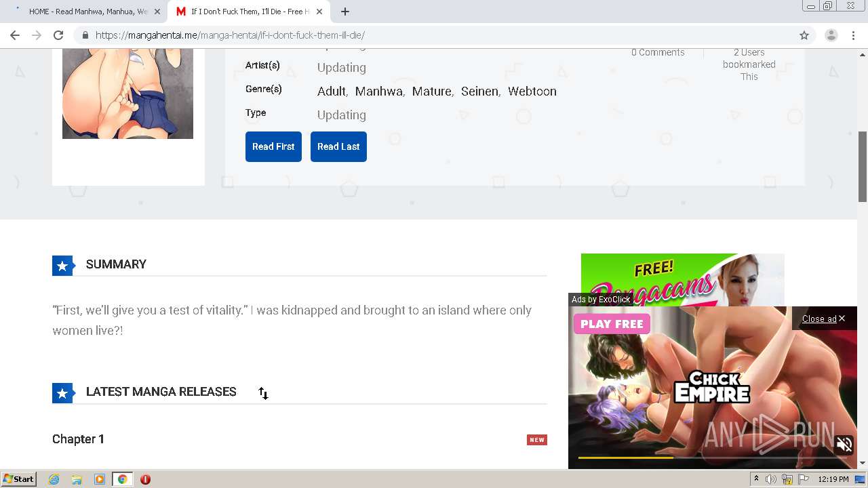Reverse chapter order with the sort arrows
868x488 pixels.
(x=263, y=392)
